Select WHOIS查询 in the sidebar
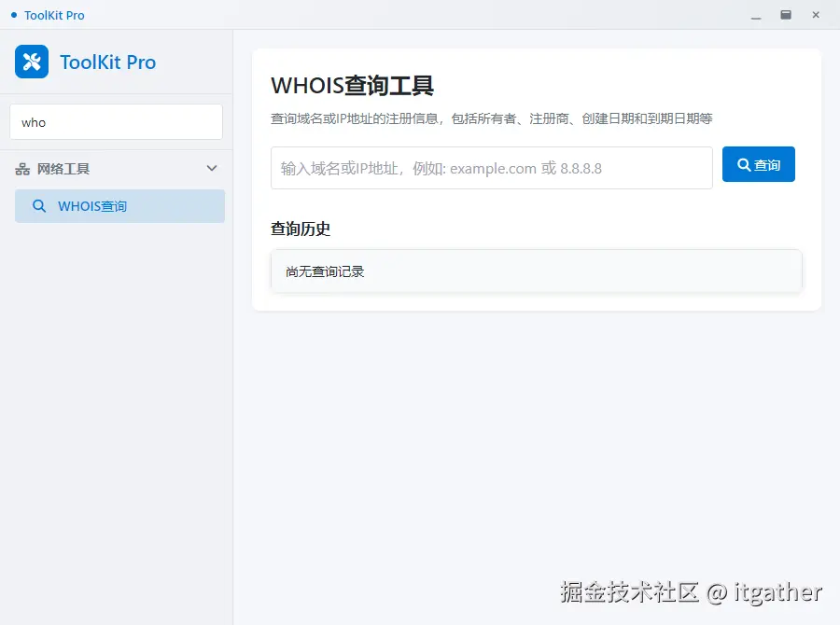 119,205
